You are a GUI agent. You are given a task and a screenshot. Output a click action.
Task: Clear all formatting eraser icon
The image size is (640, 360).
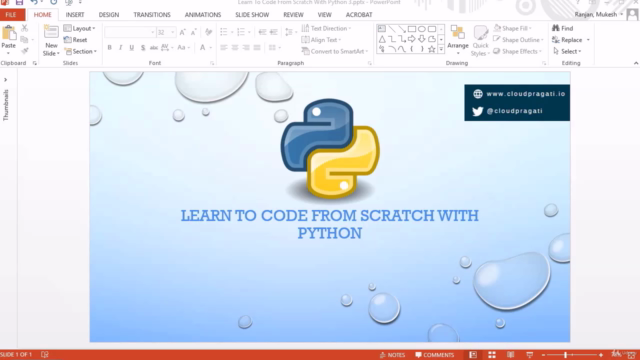pos(209,32)
